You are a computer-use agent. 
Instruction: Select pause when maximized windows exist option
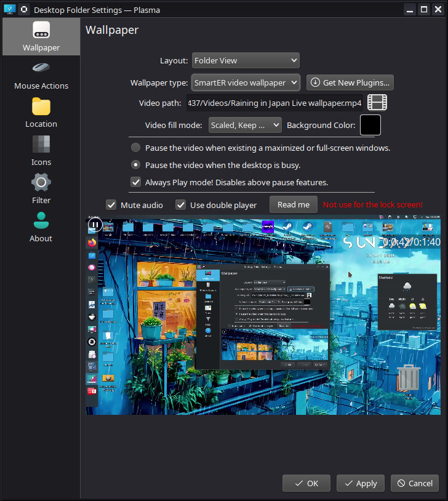coord(135,148)
